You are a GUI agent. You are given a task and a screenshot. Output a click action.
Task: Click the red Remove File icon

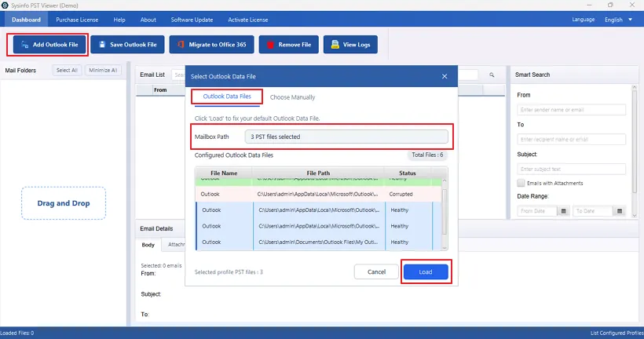[270, 45]
